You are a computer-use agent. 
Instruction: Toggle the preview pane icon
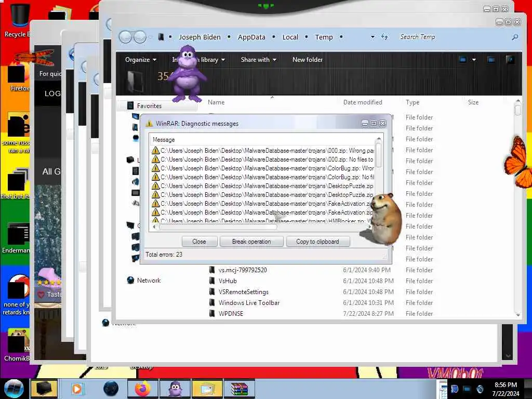coord(490,60)
